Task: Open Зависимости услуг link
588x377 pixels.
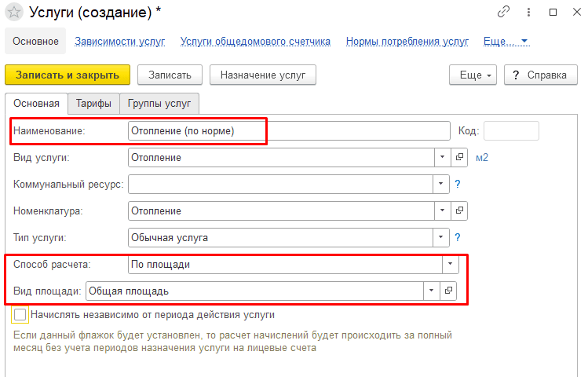Action: coord(119,42)
